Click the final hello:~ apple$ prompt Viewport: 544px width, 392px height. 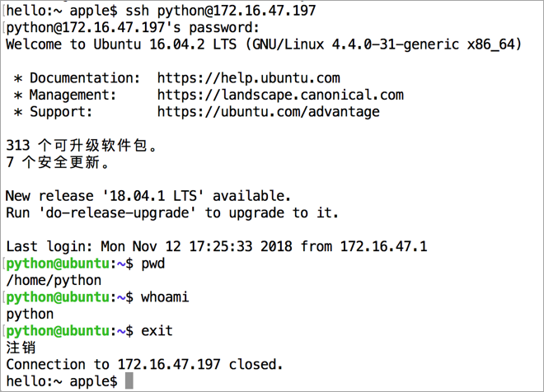click(x=61, y=381)
